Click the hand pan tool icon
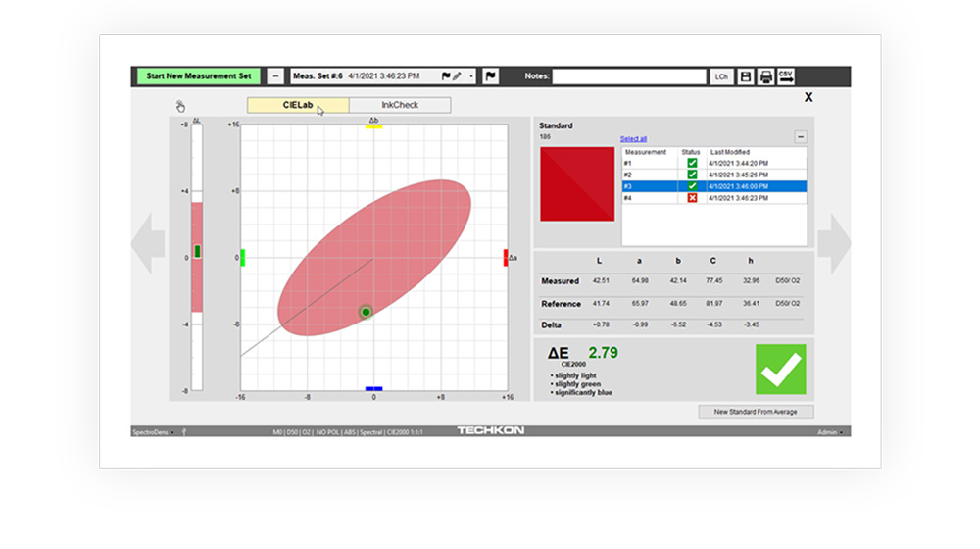Image resolution: width=980 pixels, height=549 pixels. (x=180, y=106)
